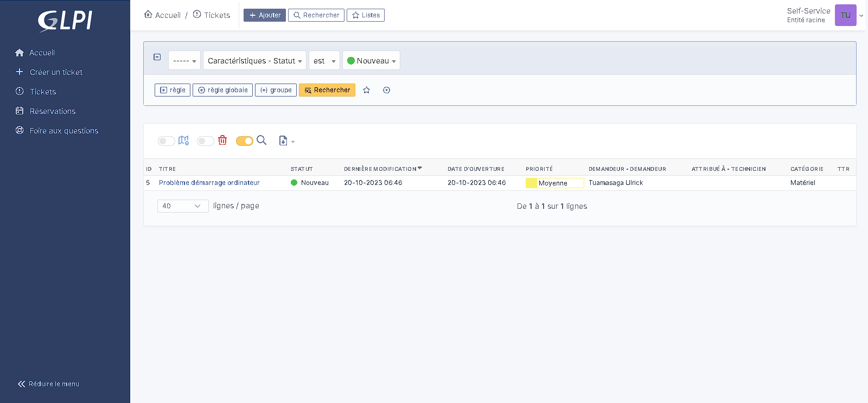Toggle the map display switch
868x403 pixels.
166,141
